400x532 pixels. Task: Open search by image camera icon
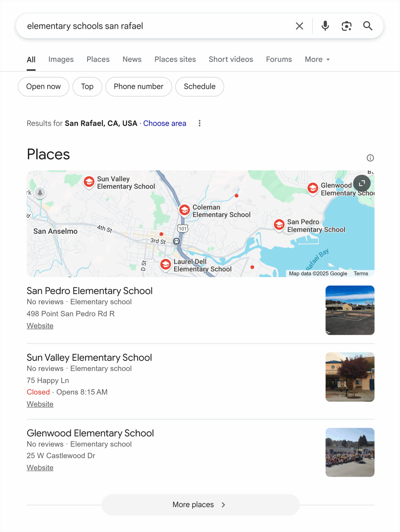pos(346,26)
